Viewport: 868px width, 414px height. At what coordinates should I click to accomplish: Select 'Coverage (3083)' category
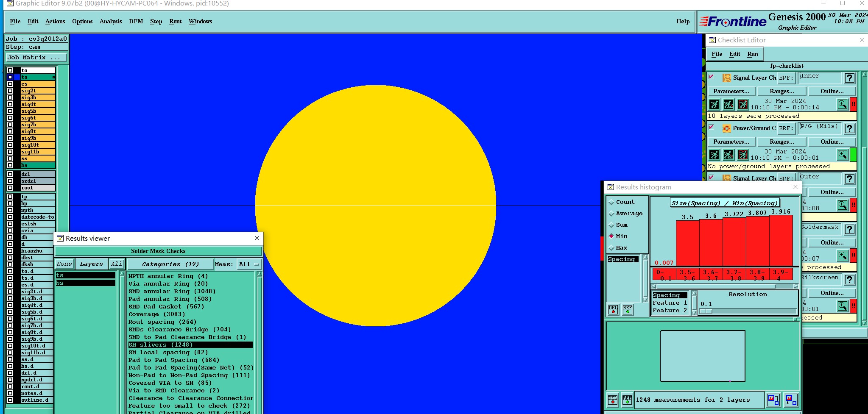point(157,314)
